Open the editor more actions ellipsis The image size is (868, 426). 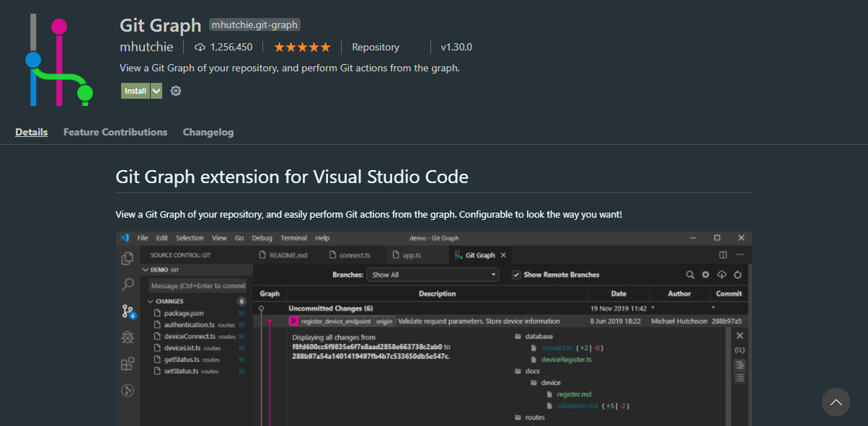pos(740,255)
